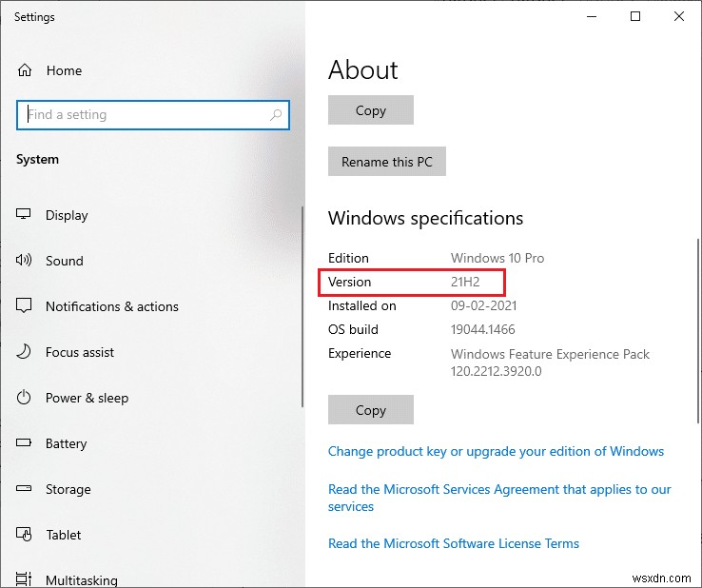Click the search magnifier icon
This screenshot has height=588, width=702.
276,115
